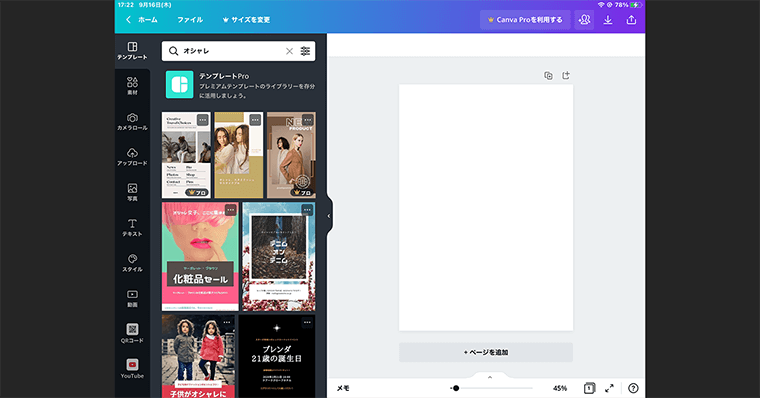Click ページを追加 button

[x=486, y=352]
